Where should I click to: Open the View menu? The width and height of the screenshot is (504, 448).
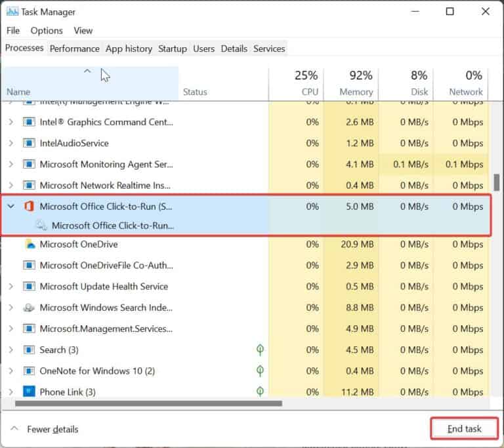click(x=83, y=31)
